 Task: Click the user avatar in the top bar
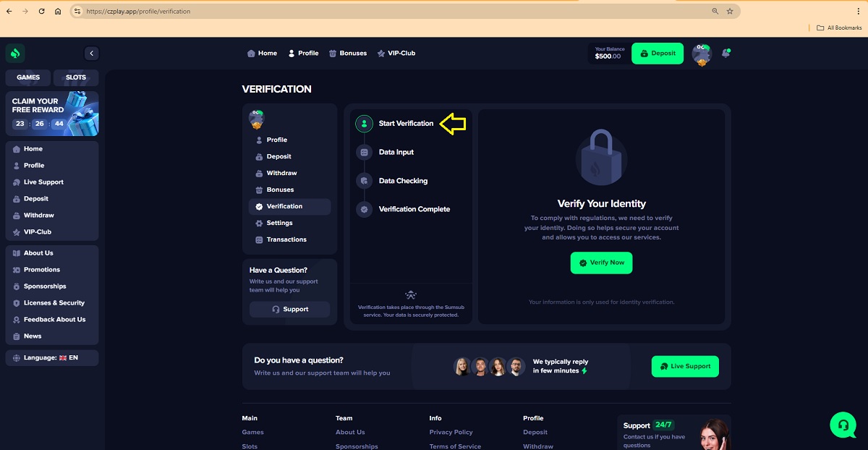701,54
